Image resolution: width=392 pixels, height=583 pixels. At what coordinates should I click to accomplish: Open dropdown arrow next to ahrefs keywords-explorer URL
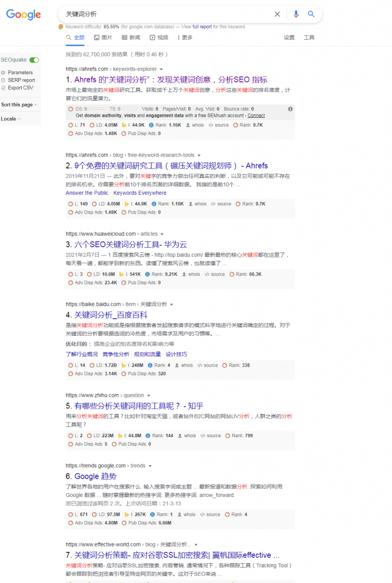coord(161,69)
